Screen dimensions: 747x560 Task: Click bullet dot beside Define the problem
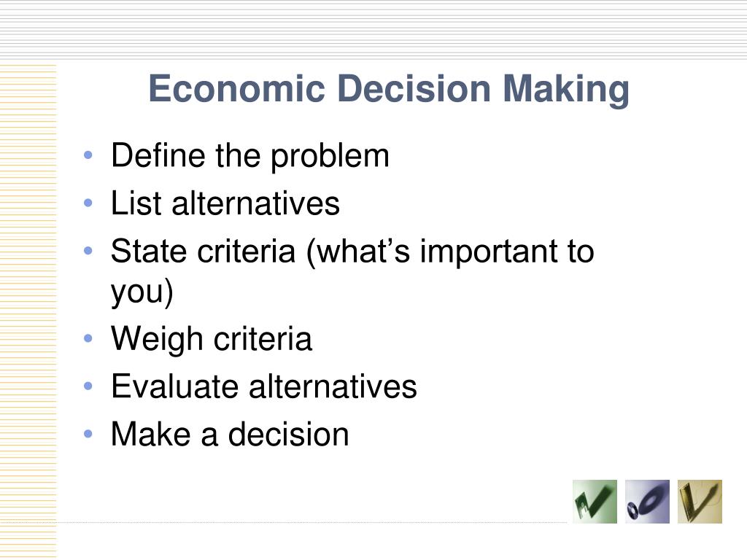point(88,155)
